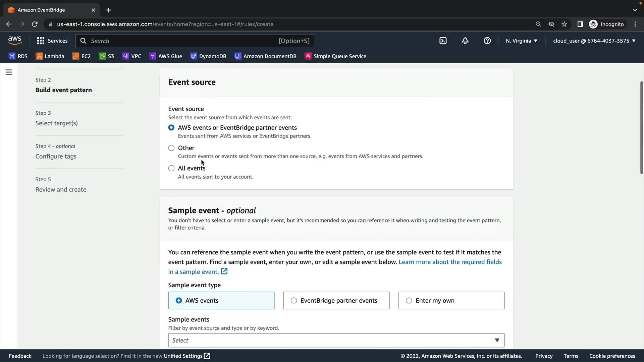Choose EventBridge partner events sample type
Screen dimensions: 644x362
336,301
